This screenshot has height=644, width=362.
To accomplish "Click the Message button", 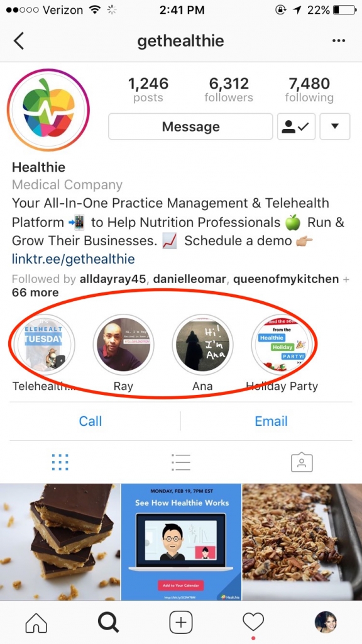I will click(x=190, y=126).
